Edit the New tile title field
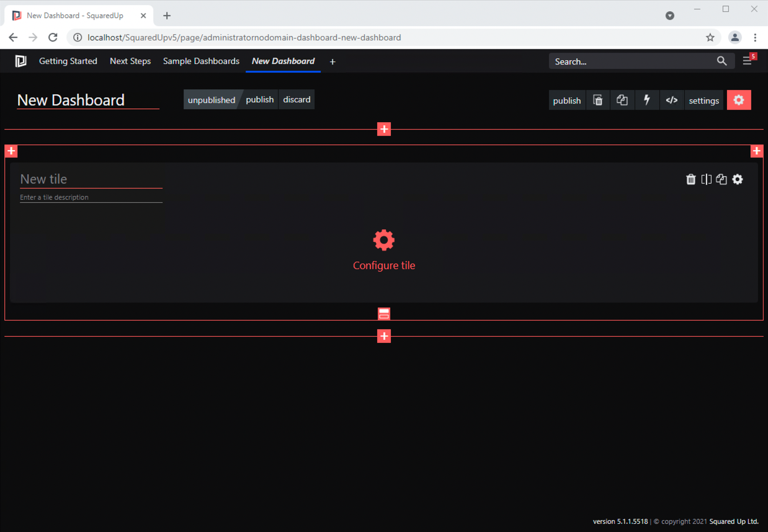Image resolution: width=768 pixels, height=532 pixels. pos(91,179)
